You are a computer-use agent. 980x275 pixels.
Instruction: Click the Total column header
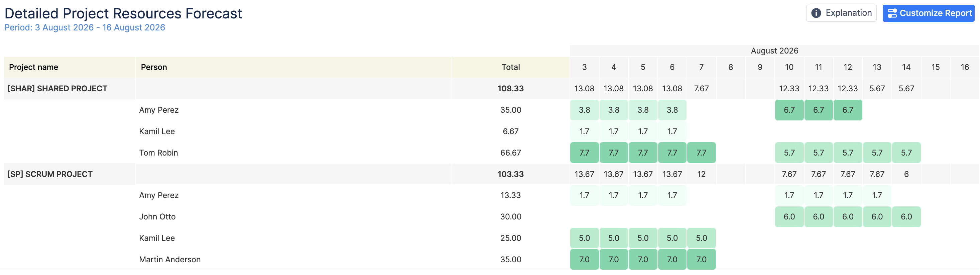pos(510,68)
